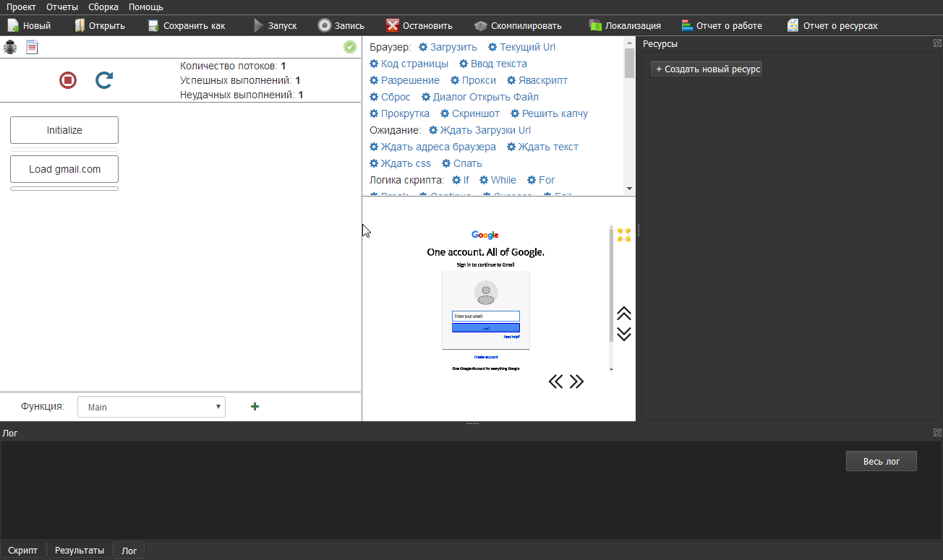This screenshot has height=560, width=943.
Task: Open the Проект menu
Action: click(x=21, y=7)
